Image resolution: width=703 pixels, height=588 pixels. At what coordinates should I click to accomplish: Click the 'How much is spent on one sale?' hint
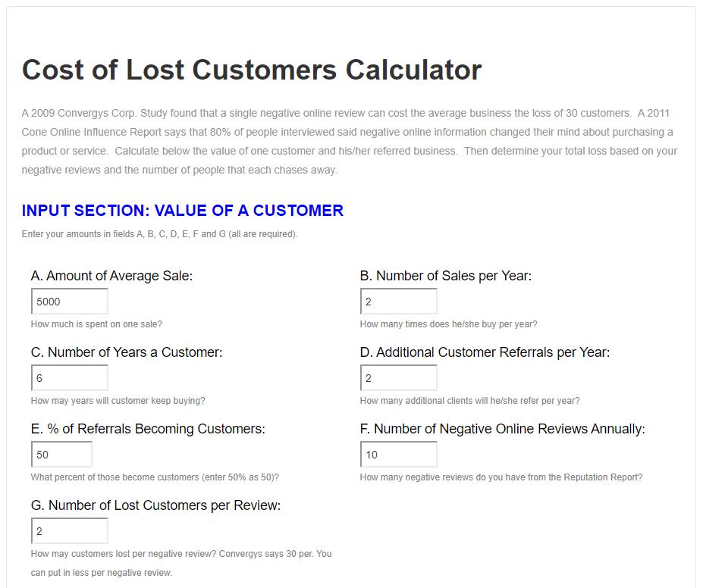96,324
